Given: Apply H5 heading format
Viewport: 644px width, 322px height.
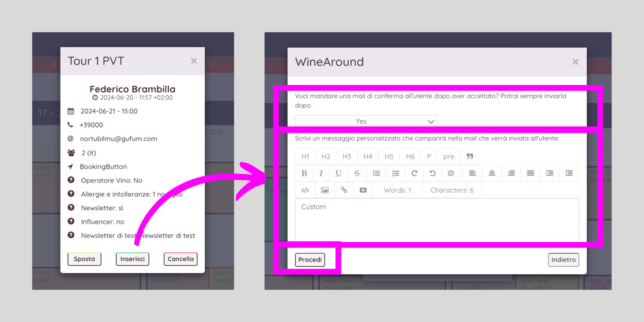Looking at the screenshot, I should pos(389,156).
